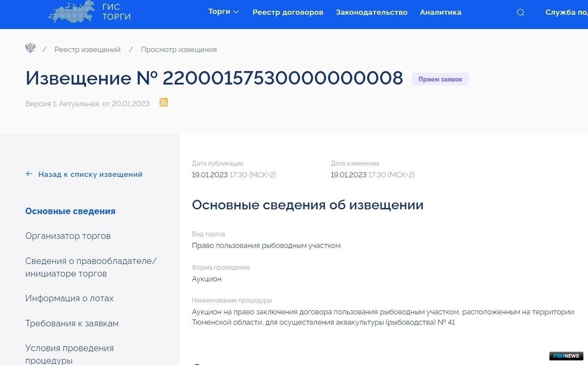Click the procedure name text about Тюменской области

(383, 317)
